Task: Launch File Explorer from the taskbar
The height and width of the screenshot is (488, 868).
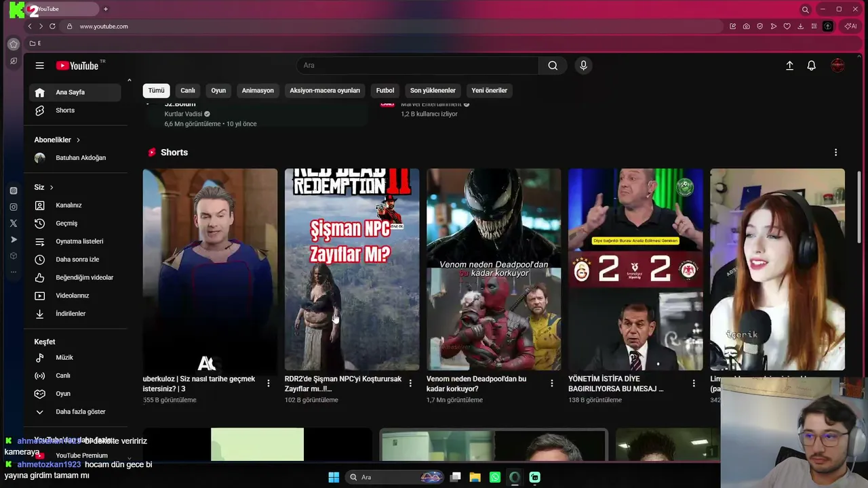Action: coord(475,477)
